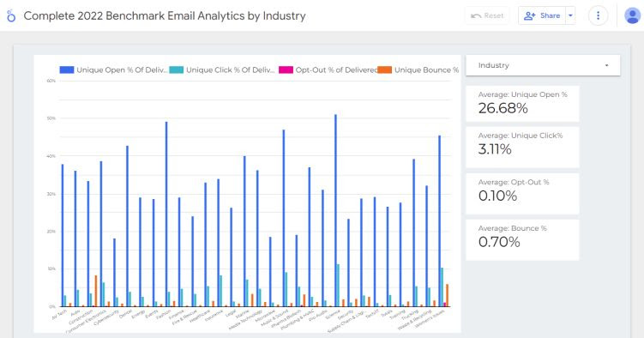Image resolution: width=644 pixels, height=338 pixels.
Task: Select the 'Opt-Out % of Delivered' legend label
Action: 336,69
